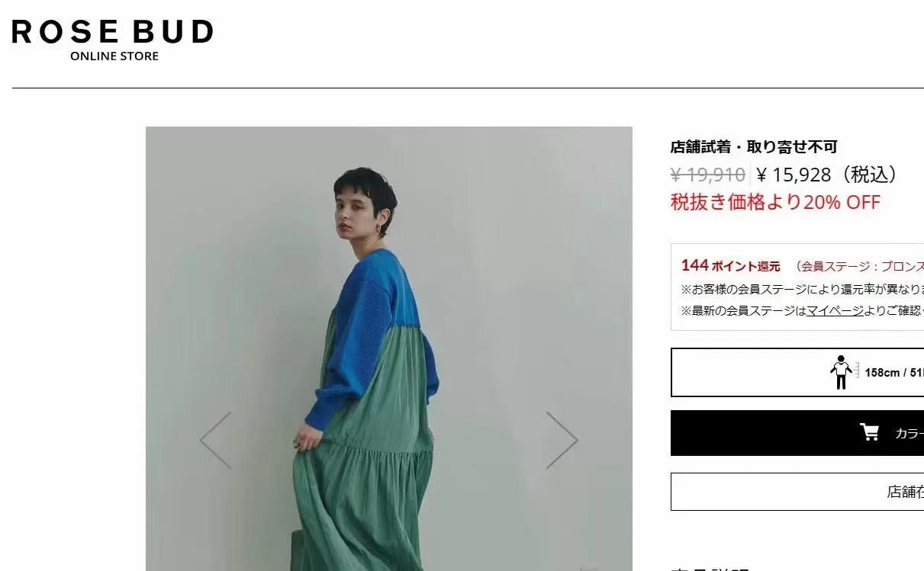
Task: Click the crossed-out ¥19,910 original price
Action: click(x=708, y=175)
